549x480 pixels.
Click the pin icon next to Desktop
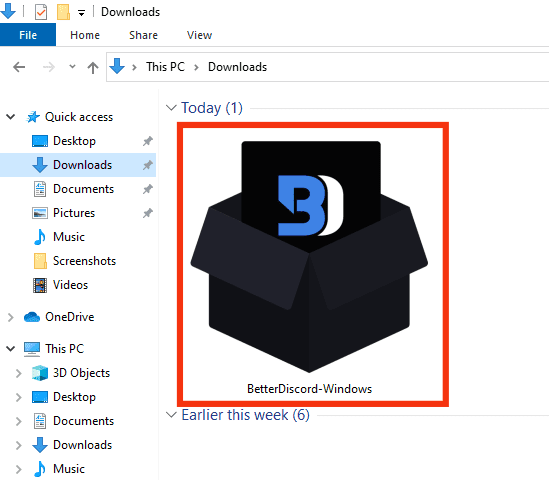[x=147, y=141]
